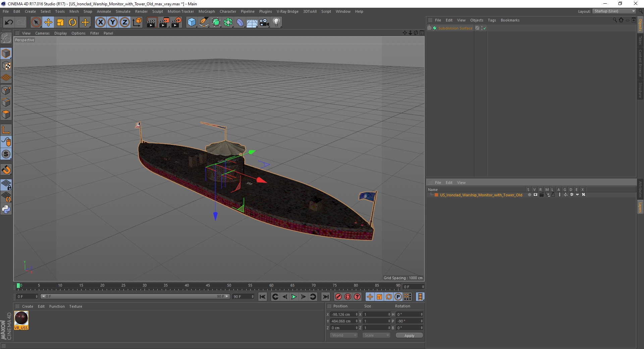Viewport: 644px width, 349px height.
Task: Switch to Edges mode
Action: tap(6, 102)
